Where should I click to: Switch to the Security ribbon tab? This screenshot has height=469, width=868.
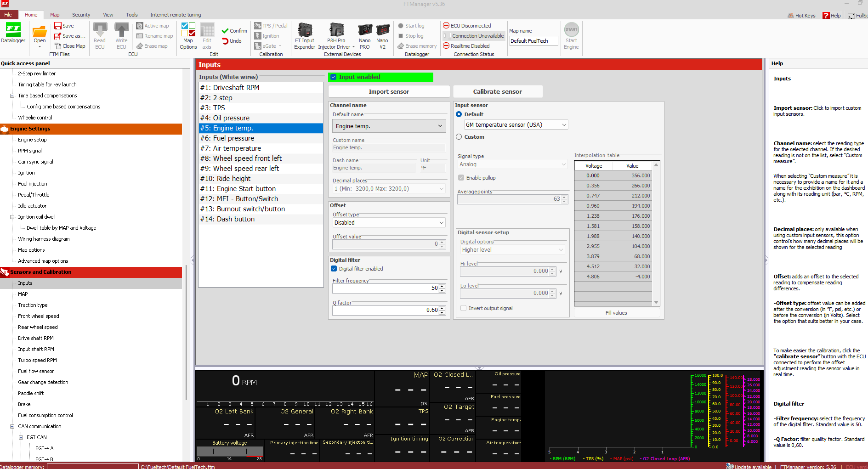81,15
